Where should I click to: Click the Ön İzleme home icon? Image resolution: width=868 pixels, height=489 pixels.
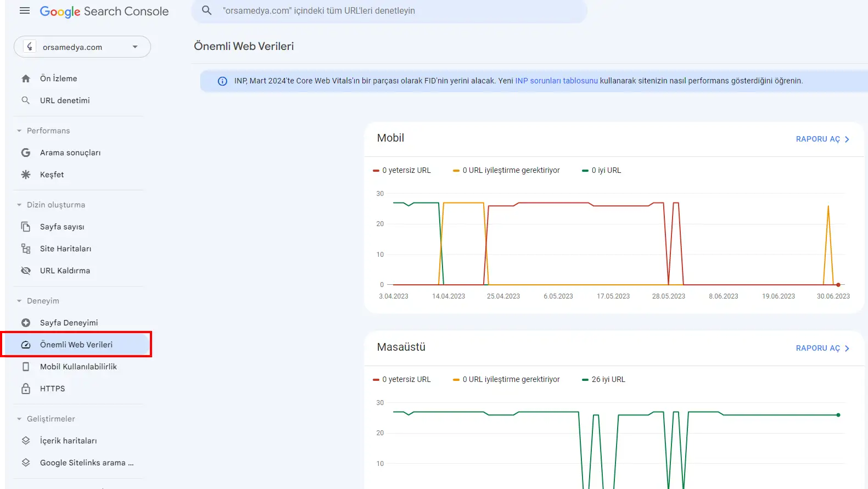(x=26, y=78)
